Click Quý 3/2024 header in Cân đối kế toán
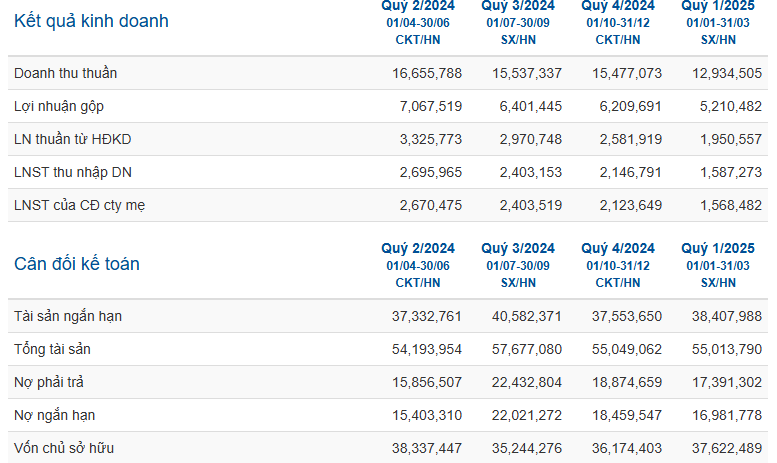 click(x=518, y=248)
